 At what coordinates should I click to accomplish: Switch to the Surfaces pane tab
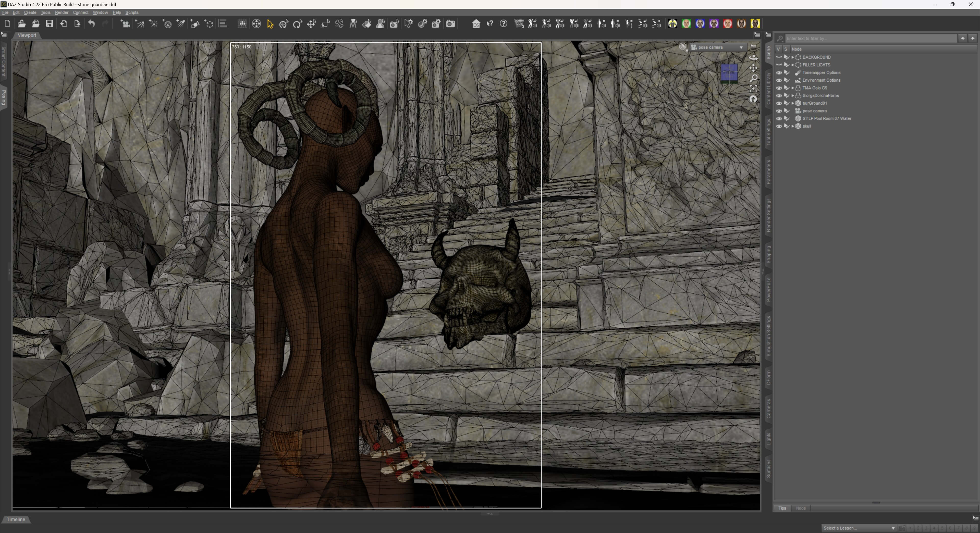768,468
